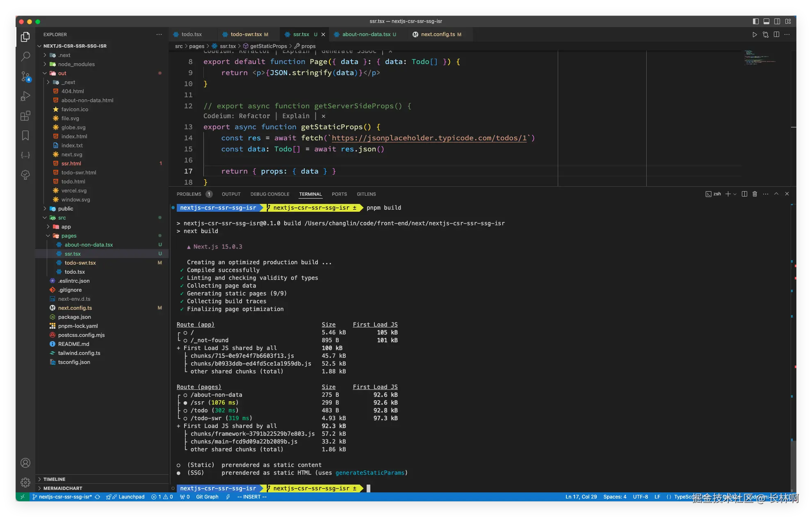The image size is (812, 517).
Task: Click the Codeium Explain code lens
Action: (296, 116)
